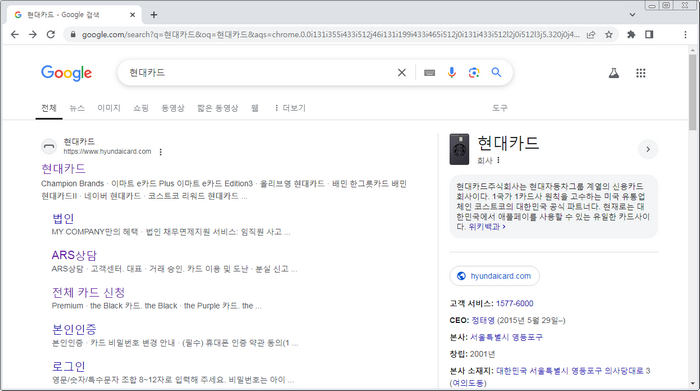Switch to the 짧은 동영상 tab
700x391 pixels.
[218, 108]
